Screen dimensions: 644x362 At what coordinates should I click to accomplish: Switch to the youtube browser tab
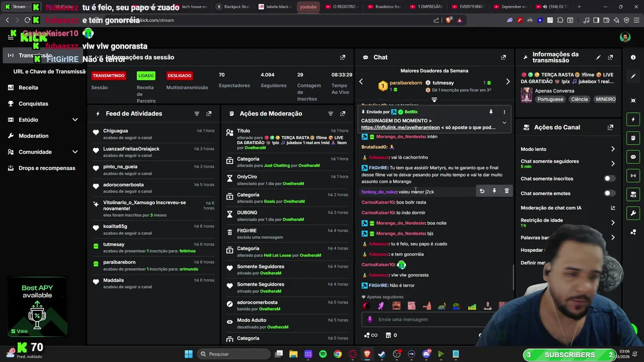[308, 7]
